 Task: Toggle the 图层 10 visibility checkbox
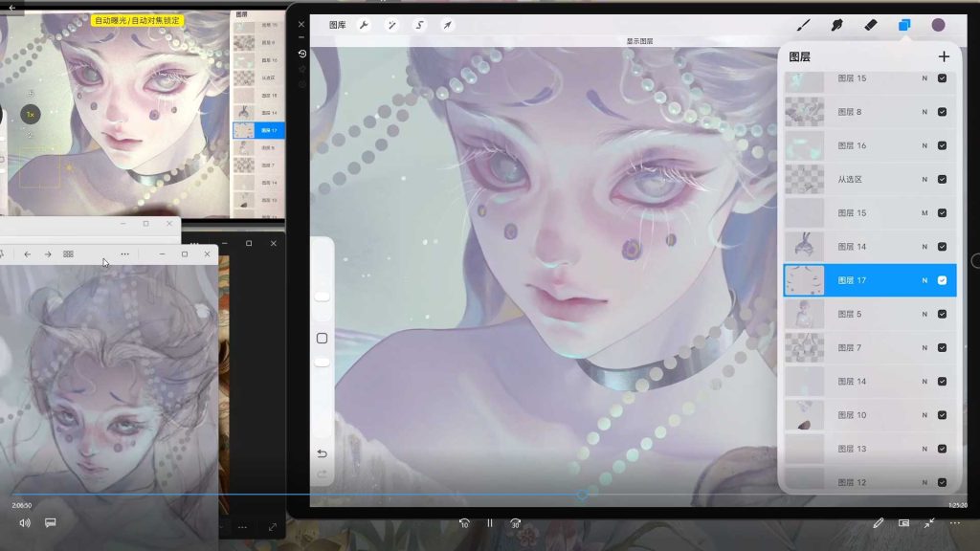click(x=942, y=415)
